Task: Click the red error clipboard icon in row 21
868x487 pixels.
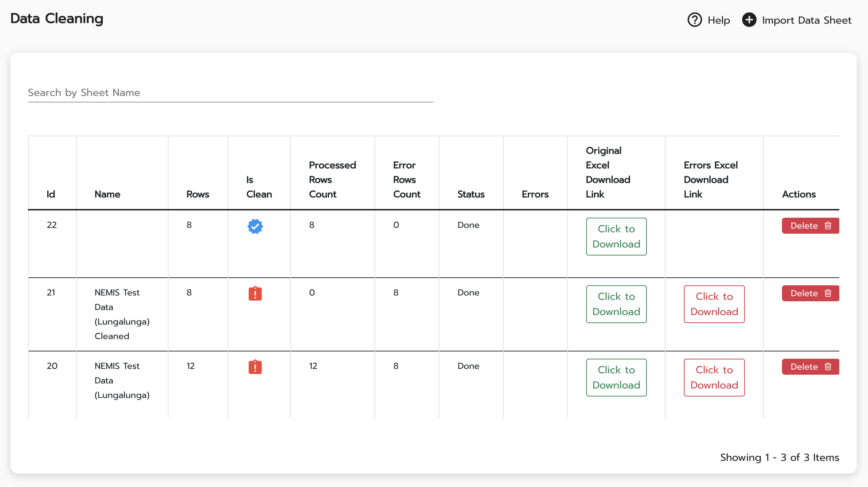Action: (x=255, y=293)
